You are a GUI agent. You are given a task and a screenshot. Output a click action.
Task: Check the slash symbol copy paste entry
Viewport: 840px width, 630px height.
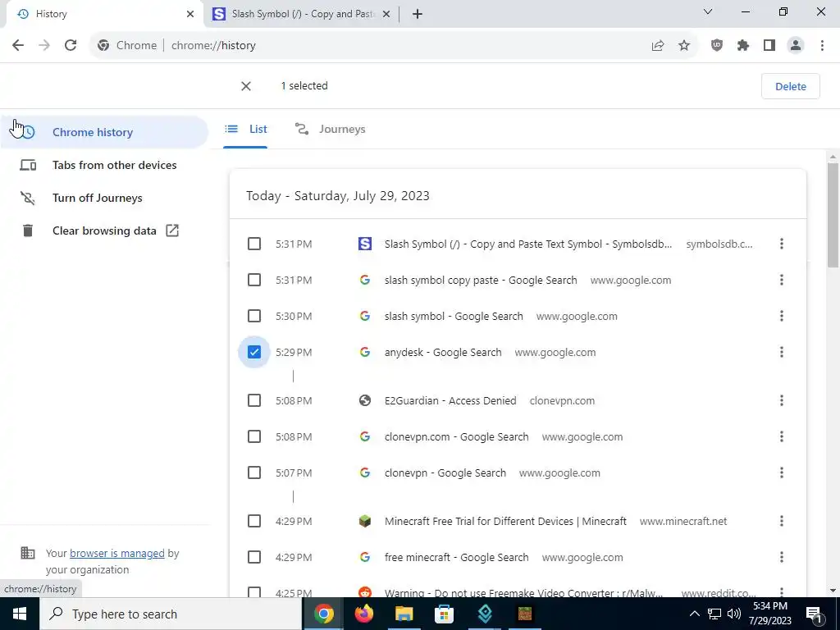254,281
